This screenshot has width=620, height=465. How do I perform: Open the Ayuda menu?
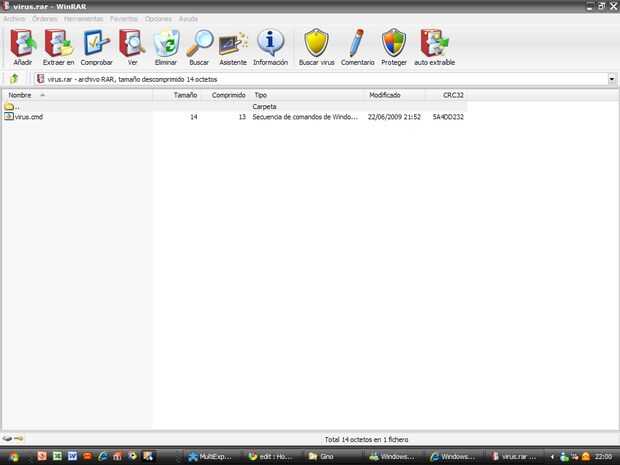(188, 19)
